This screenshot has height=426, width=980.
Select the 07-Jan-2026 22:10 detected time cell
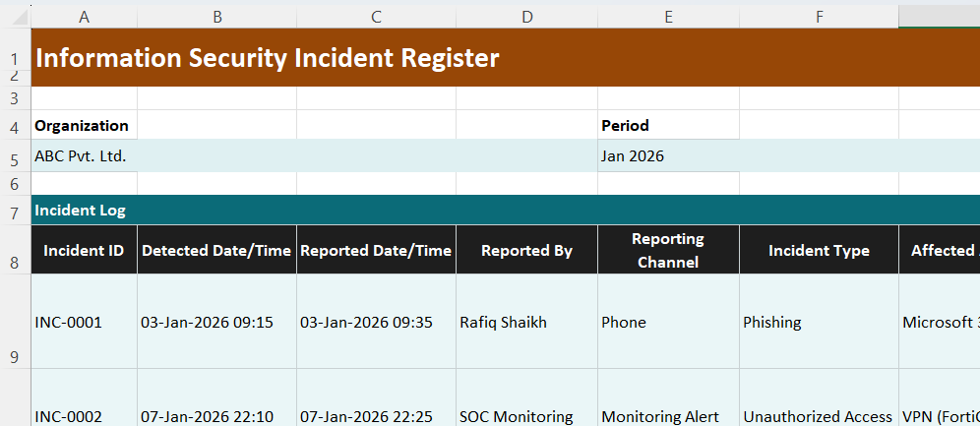tap(216, 416)
